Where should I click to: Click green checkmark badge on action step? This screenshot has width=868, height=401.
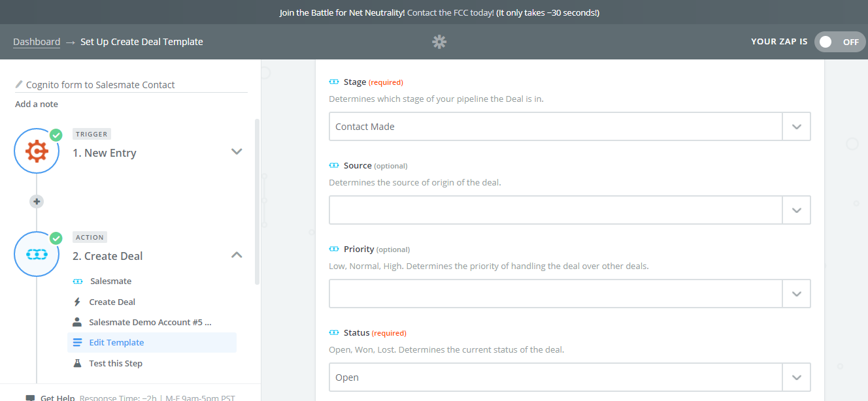tap(56, 238)
